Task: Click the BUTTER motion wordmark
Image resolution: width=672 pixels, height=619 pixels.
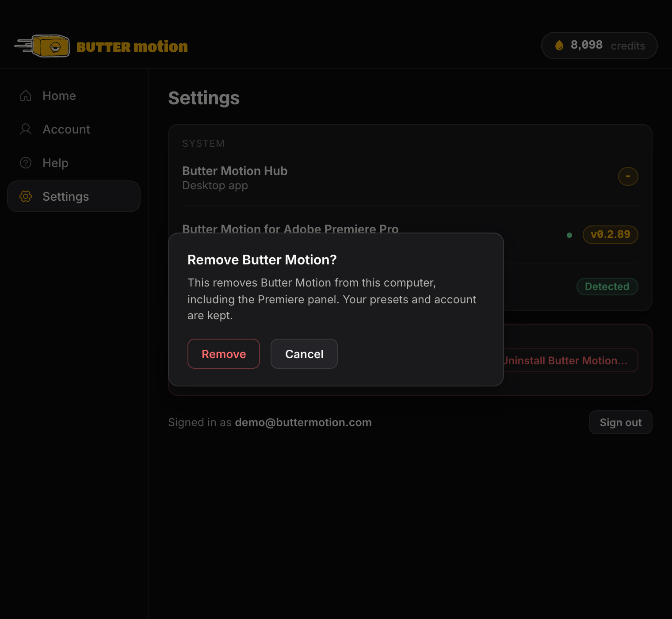Action: (132, 46)
